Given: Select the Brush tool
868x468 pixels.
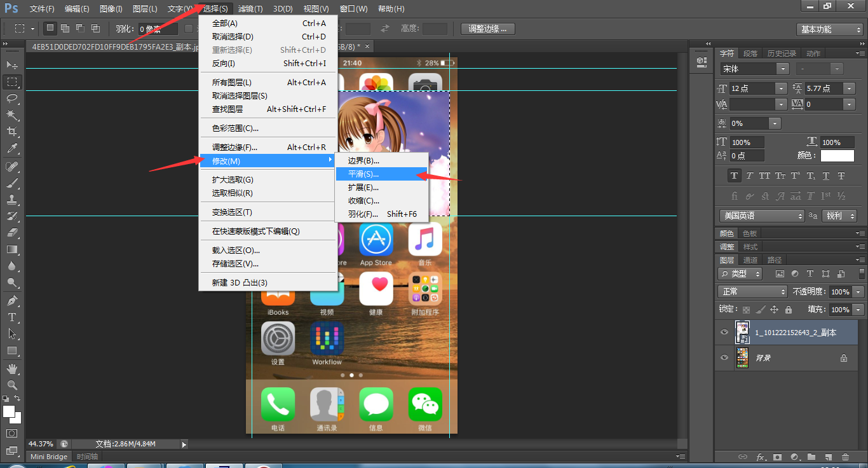Looking at the screenshot, I should 12,183.
